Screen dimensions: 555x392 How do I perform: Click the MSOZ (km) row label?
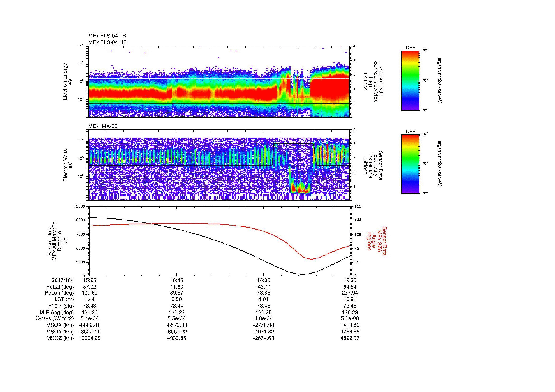coord(60,338)
